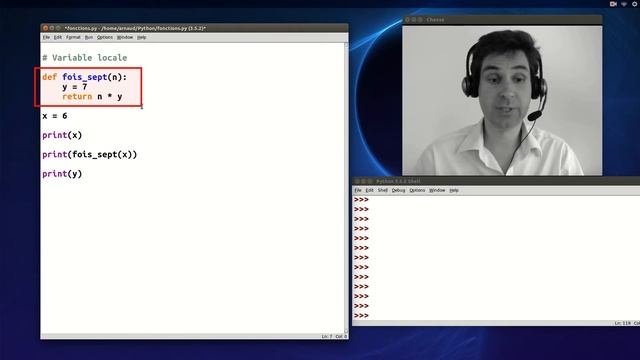Click the 'print(x)' line
Image resolution: width=640 pixels, height=360 pixels.
pos(62,135)
